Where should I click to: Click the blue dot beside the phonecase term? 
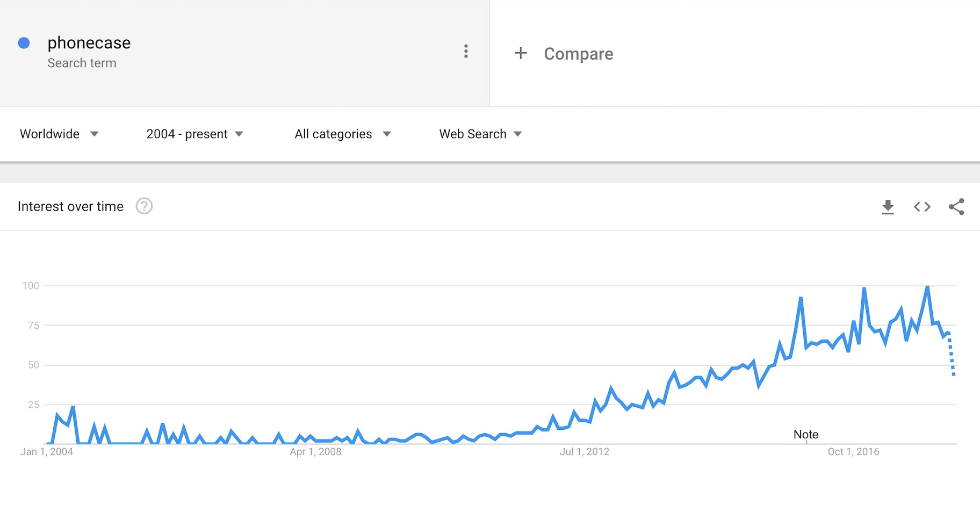click(24, 42)
